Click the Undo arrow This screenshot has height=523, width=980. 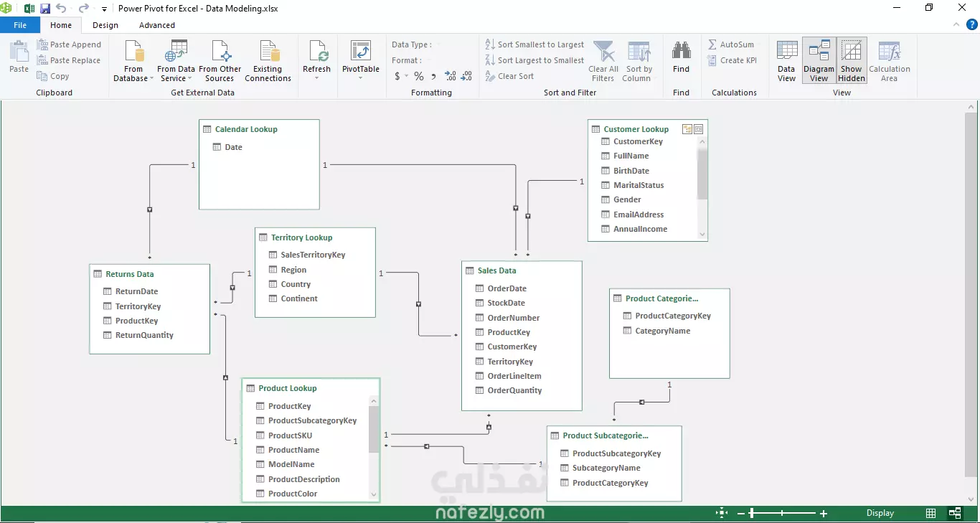61,9
